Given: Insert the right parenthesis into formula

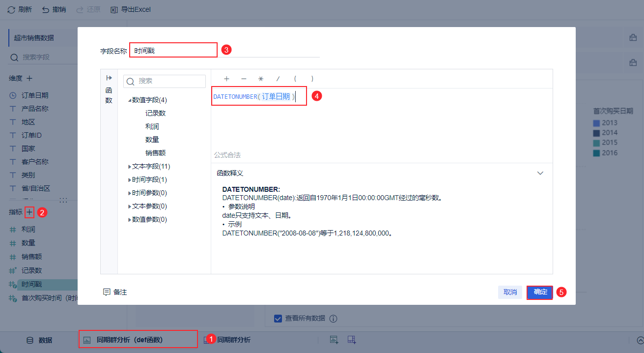Looking at the screenshot, I should coord(312,79).
